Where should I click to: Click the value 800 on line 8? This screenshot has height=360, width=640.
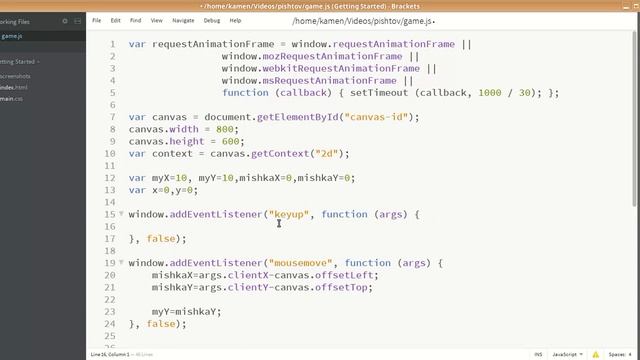coord(224,129)
